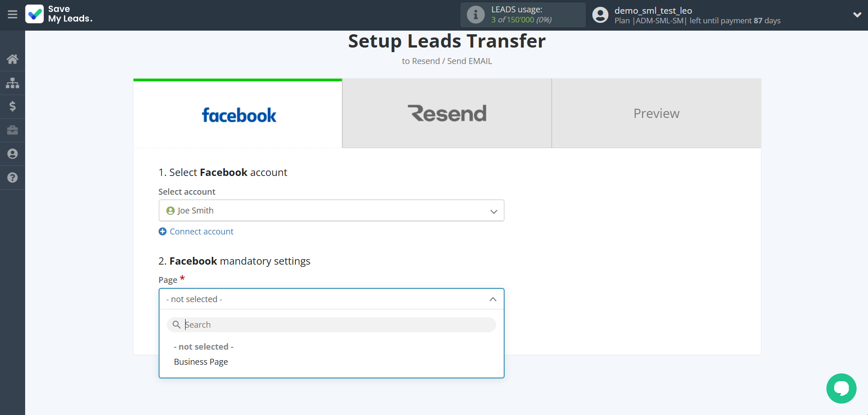Click the demo_sml_test_leo avatar icon
Image resolution: width=868 pixels, height=415 pixels.
[x=600, y=15]
